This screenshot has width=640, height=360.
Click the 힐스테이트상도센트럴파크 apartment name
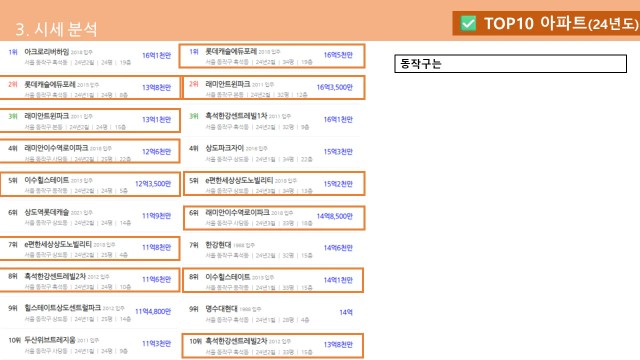click(62, 308)
